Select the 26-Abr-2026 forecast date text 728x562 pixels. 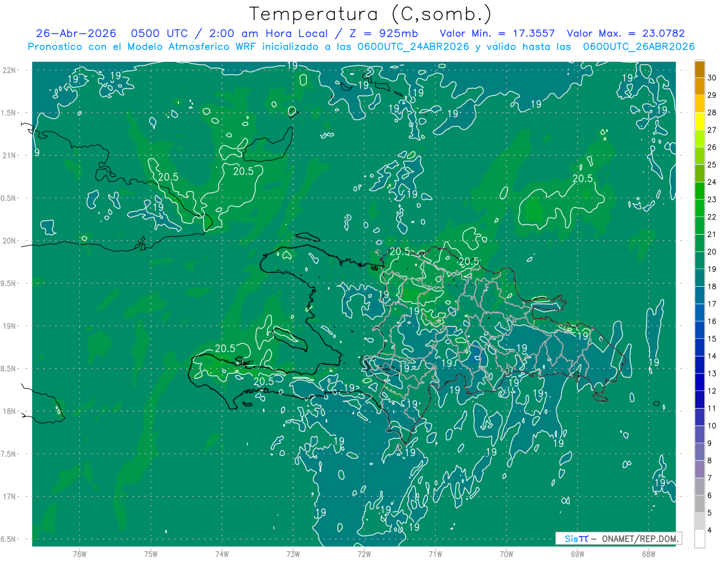point(76,33)
